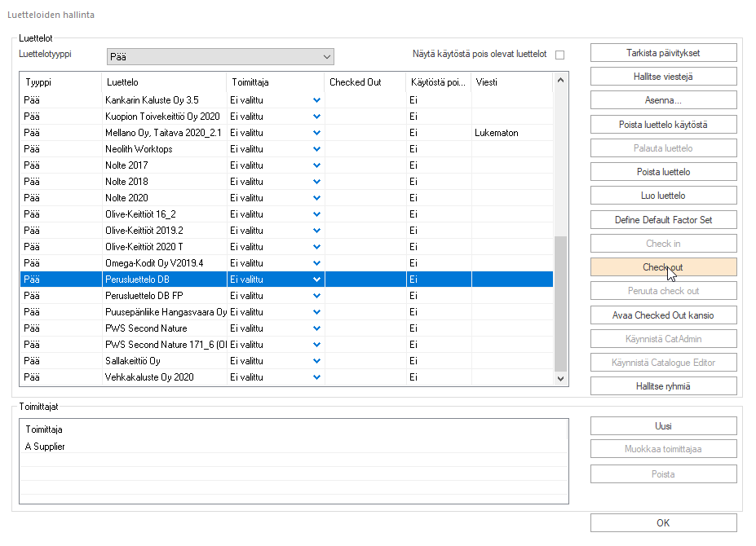Click Toimittaja header in Toimittajat list
The width and height of the screenshot is (756, 546).
click(294, 429)
